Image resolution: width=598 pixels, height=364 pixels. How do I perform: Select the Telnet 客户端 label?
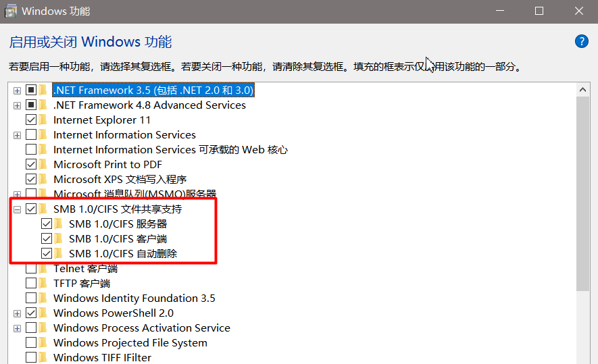[x=85, y=269]
